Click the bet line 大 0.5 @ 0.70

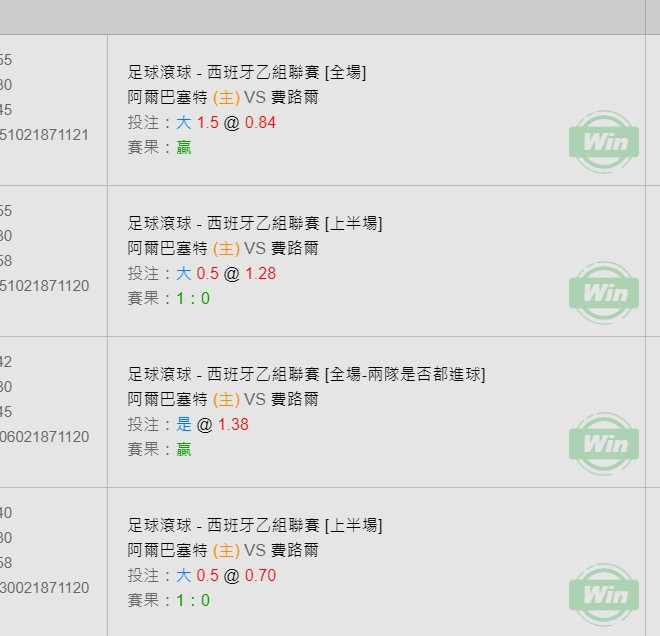(x=202, y=575)
